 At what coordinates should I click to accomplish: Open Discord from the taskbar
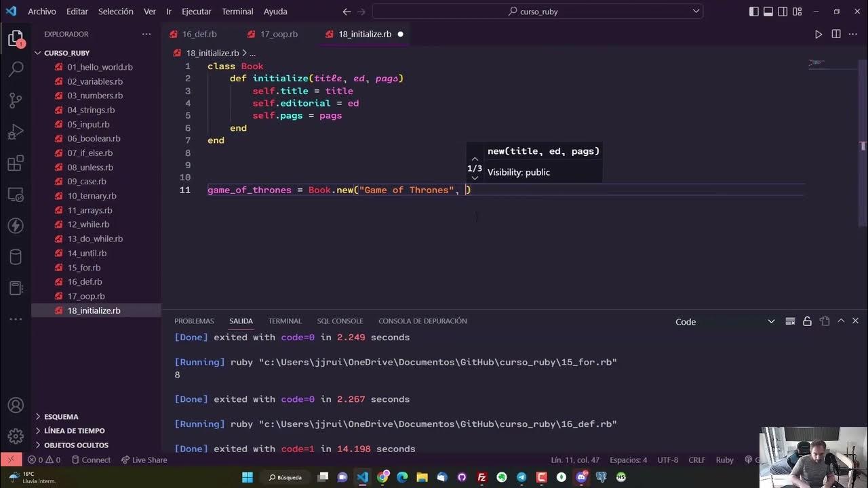(581, 477)
